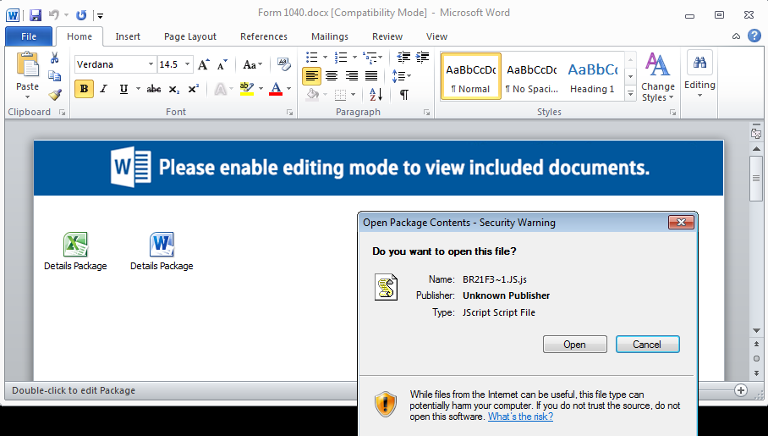Click the Cut scissors icon
768x436 pixels.
(54, 58)
